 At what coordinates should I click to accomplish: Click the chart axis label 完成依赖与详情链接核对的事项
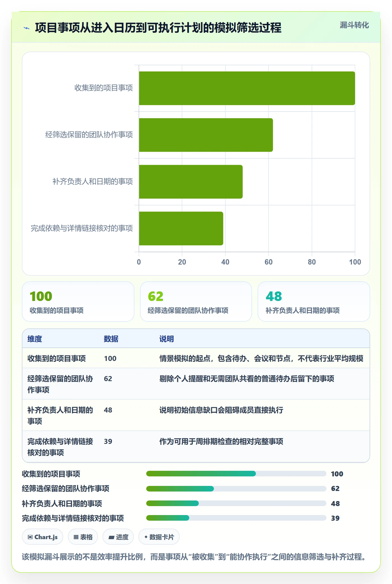[82, 228]
